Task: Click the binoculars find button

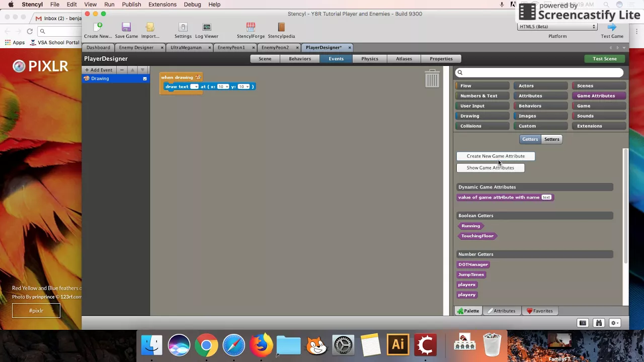Action: click(x=599, y=323)
